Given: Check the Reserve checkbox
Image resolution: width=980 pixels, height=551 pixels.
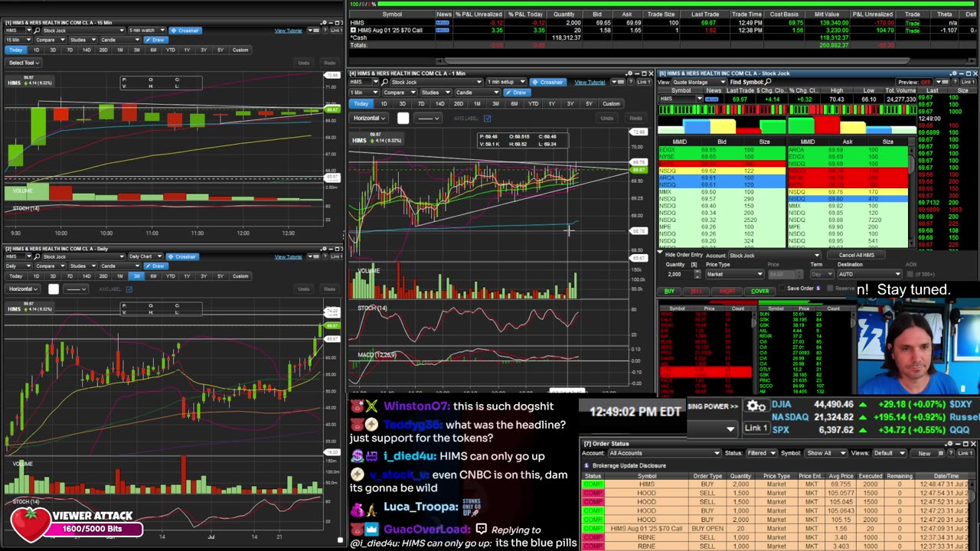Looking at the screenshot, I should [x=830, y=288].
